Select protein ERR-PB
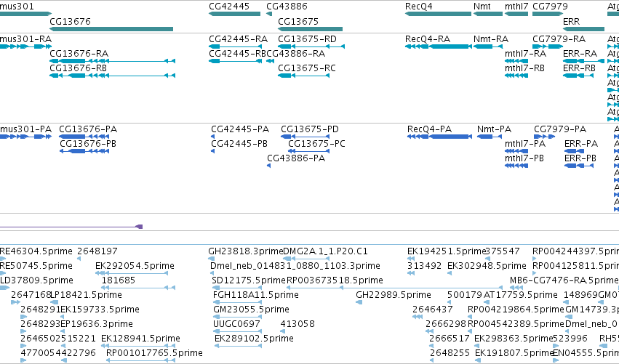The image size is (619, 364). coord(580,158)
